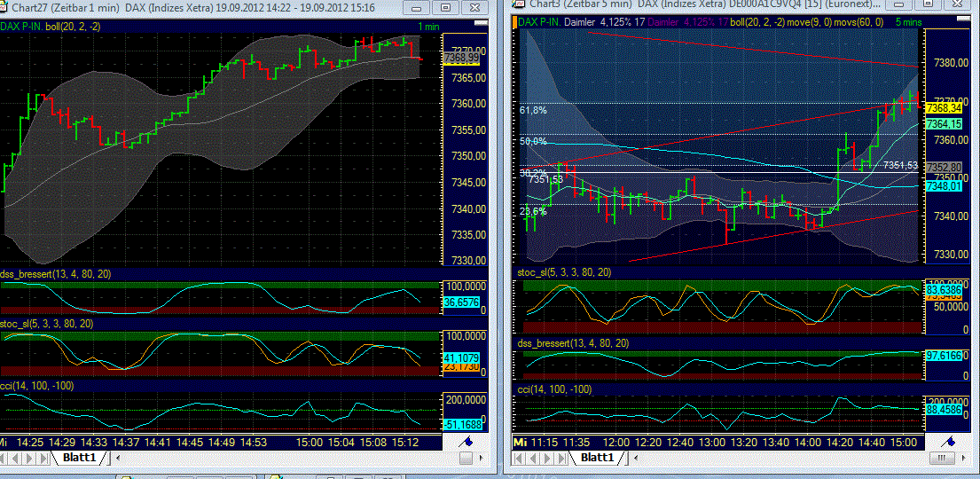This screenshot has width=980, height=479.
Task: Maximize the Chart27 window
Action: (445, 7)
